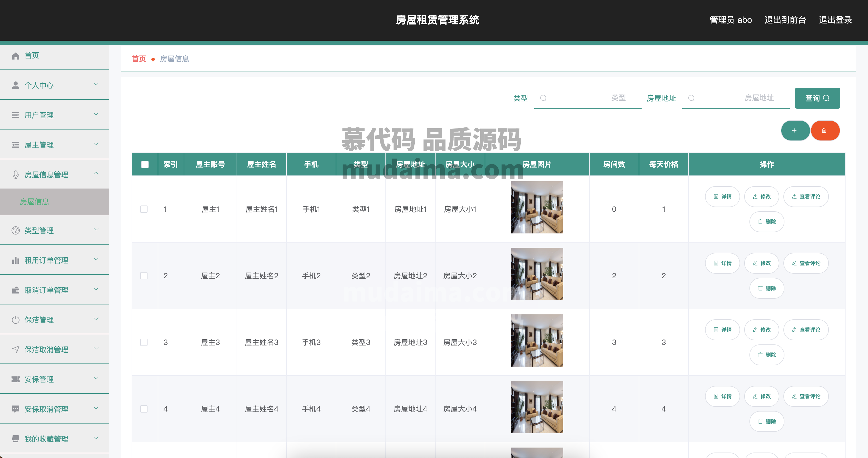Click the 房屋地址 search input field
The height and width of the screenshot is (458, 868).
(736, 98)
